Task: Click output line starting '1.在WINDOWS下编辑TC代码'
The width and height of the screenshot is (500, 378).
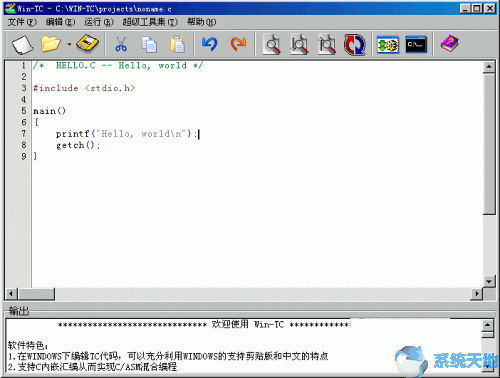Action: 168,356
